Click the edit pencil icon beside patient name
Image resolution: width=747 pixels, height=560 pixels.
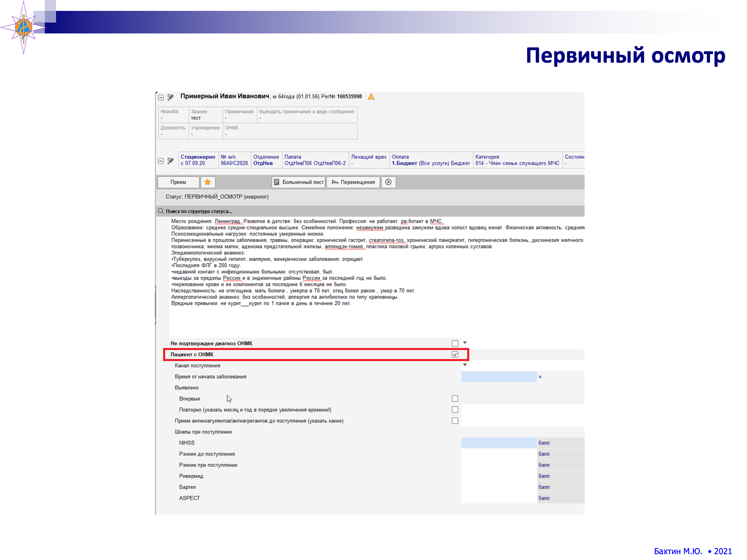[x=170, y=97]
